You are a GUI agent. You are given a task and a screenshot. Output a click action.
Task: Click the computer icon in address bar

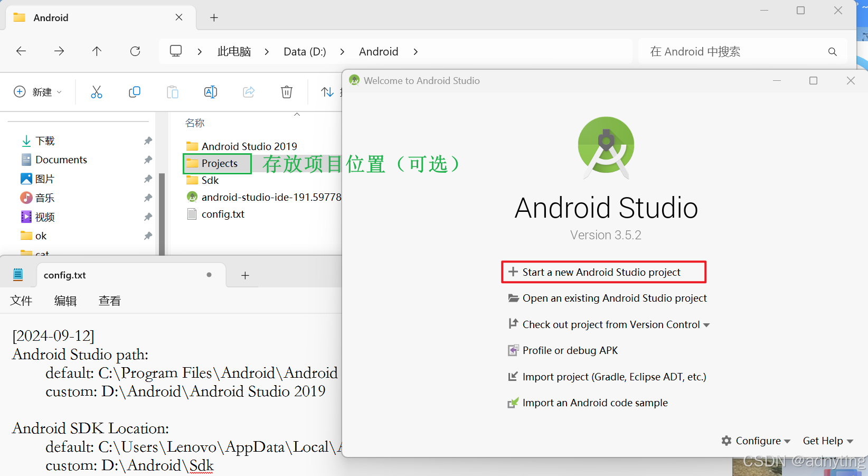176,51
